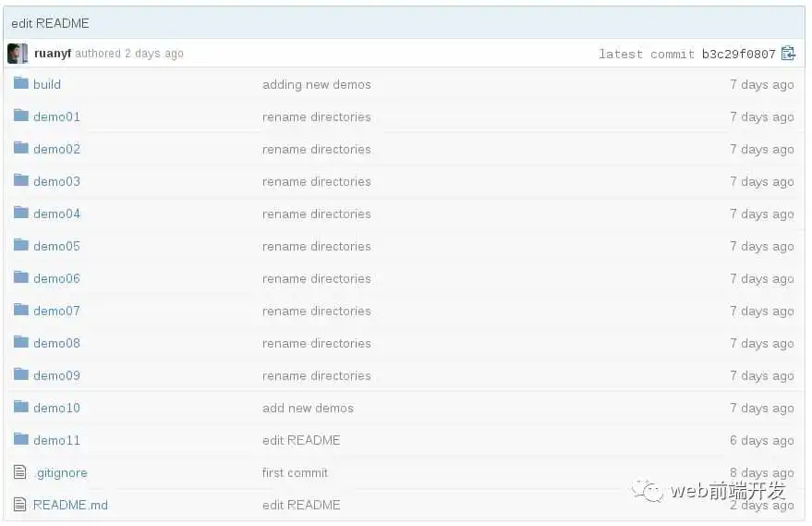Viewport: 812px width, 526px height.
Task: Click the build folder icon
Action: click(x=21, y=83)
